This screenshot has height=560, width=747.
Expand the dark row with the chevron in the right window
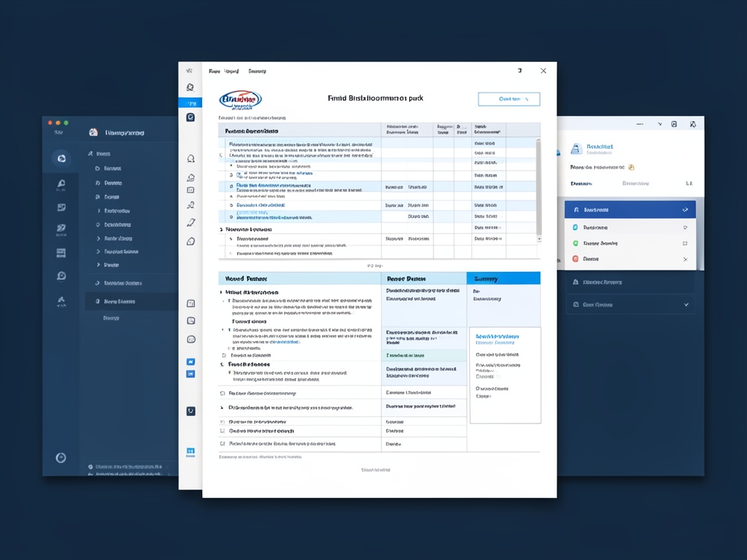[630, 305]
